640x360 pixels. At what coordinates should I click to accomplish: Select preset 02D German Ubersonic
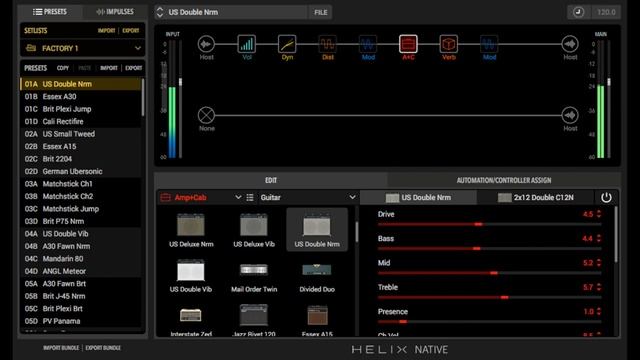click(x=81, y=171)
